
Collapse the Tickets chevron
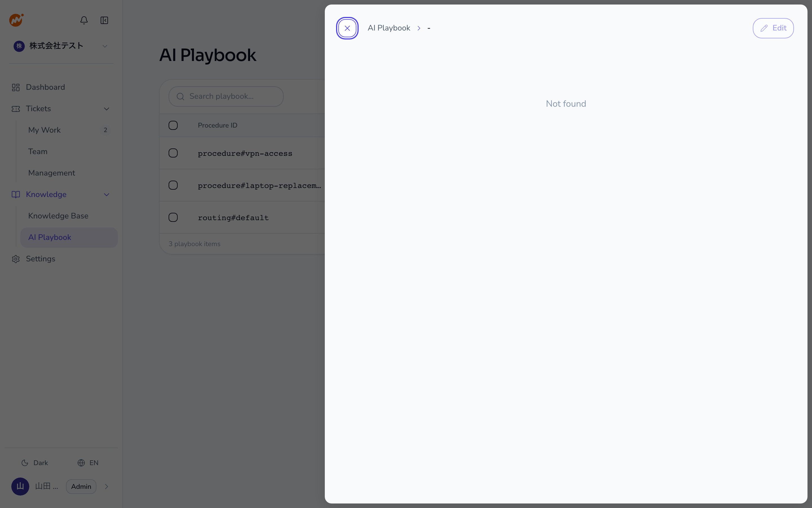tap(106, 109)
